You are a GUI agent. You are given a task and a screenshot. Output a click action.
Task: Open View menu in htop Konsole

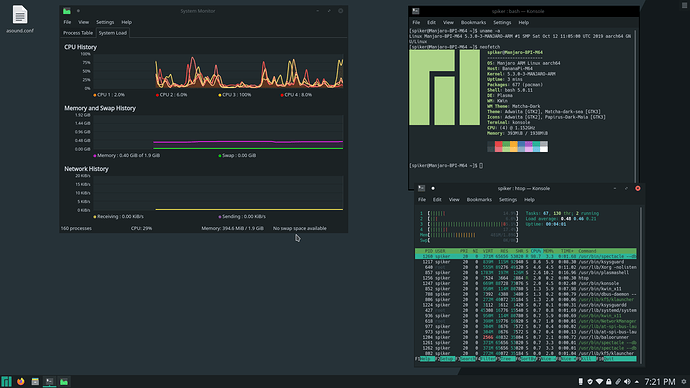(454, 200)
